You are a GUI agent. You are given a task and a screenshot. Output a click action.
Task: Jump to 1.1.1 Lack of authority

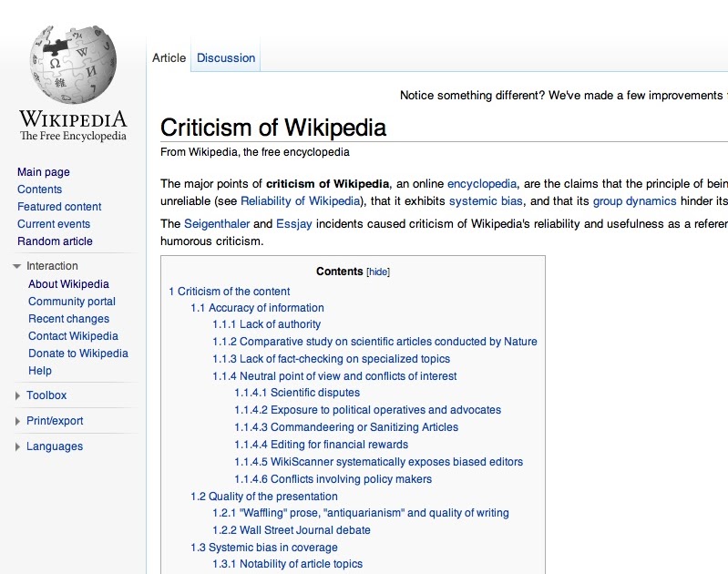(266, 324)
